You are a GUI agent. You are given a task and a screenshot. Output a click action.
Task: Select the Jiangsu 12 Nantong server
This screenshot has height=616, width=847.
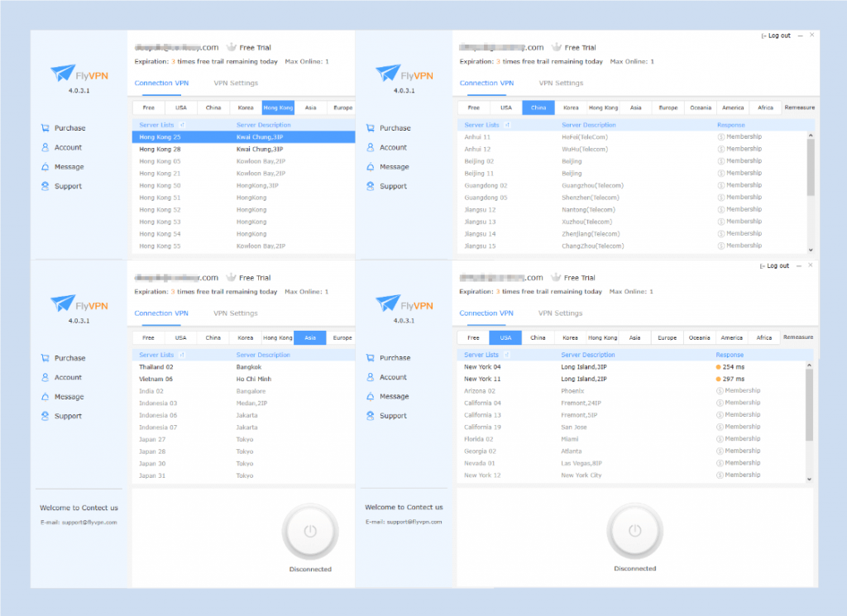click(x=632, y=209)
